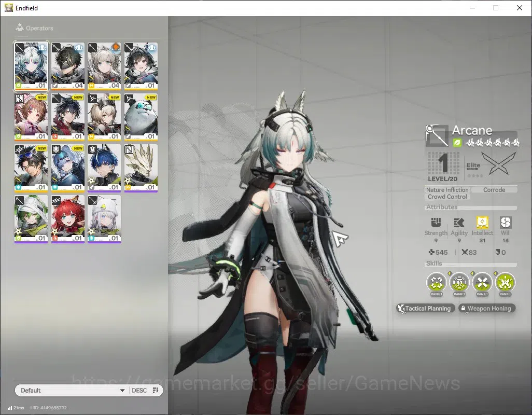Viewport: 532px width, 415px height.
Task: Open the Default sorting dropdown
Action: point(72,390)
